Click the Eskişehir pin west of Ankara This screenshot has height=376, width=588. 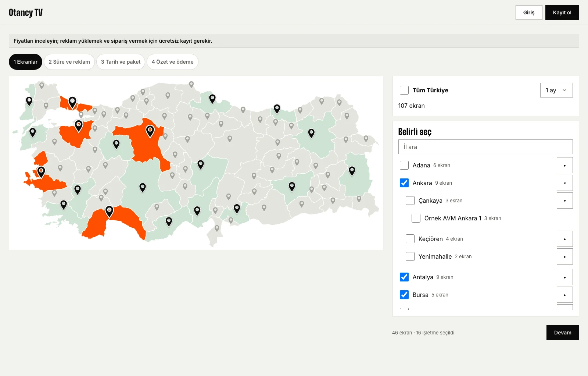coord(116,144)
